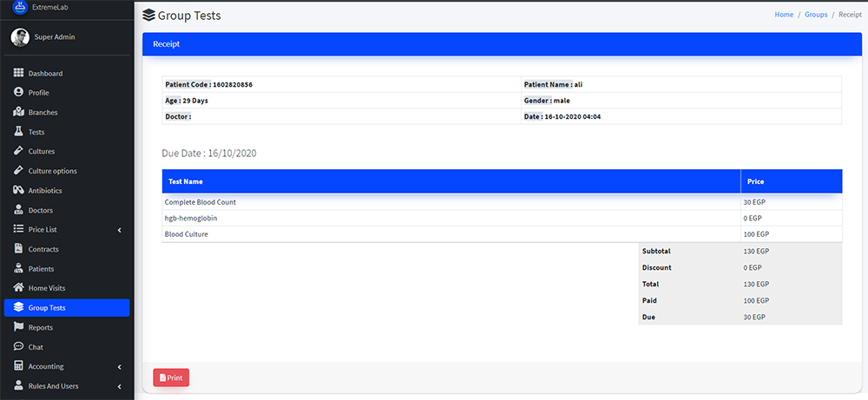Click the Antibiotics icon in sidebar

click(18, 190)
